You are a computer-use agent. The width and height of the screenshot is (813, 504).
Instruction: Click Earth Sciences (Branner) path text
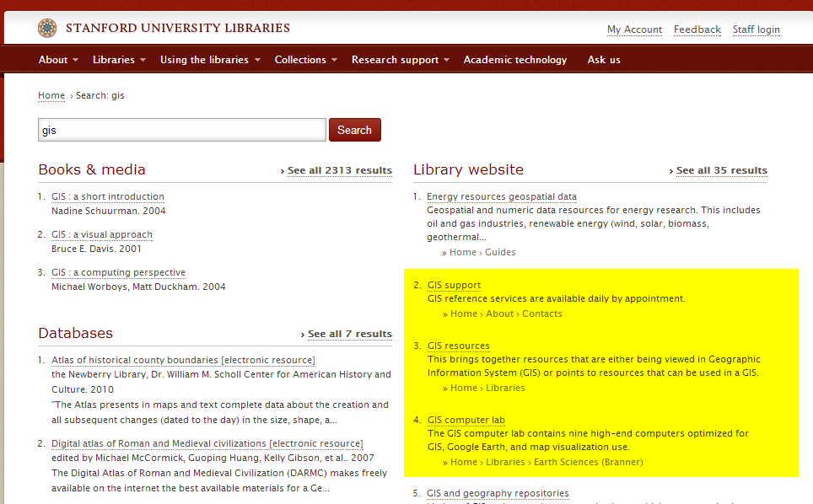(589, 462)
